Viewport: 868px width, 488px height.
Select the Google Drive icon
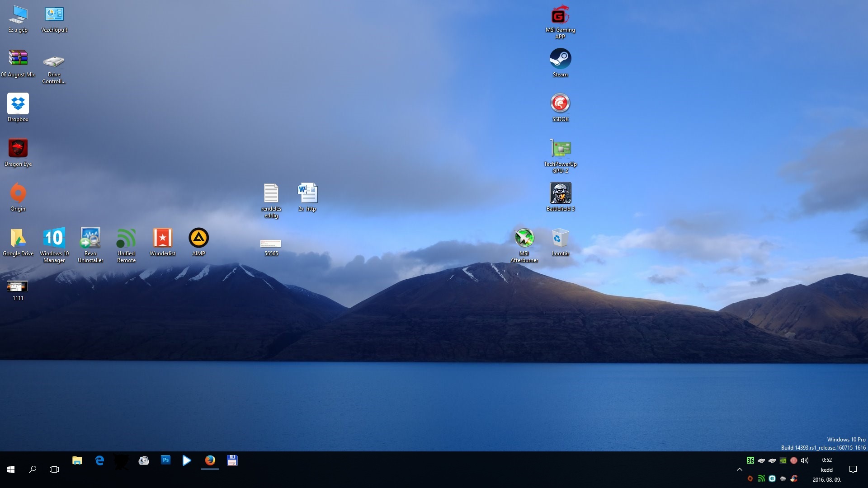(x=18, y=243)
